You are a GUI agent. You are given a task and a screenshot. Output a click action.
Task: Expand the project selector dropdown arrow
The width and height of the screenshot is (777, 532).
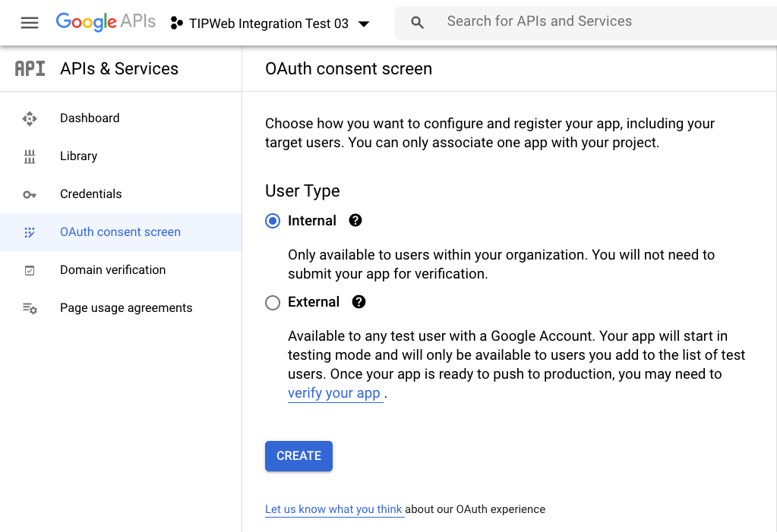364,24
